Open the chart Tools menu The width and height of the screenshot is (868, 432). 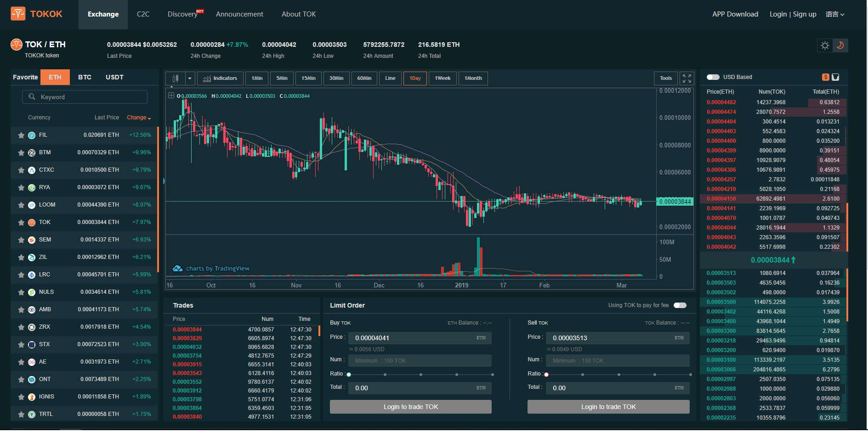click(666, 79)
